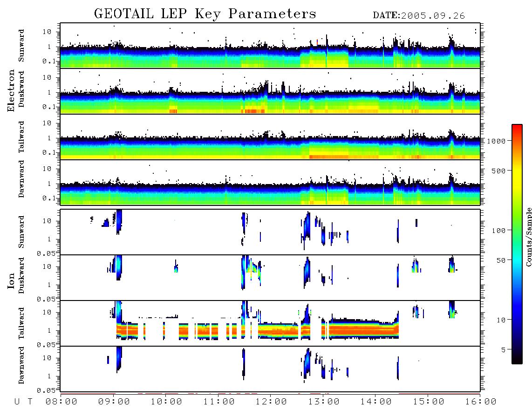Screen dimensions: 532x410
Task: Click the 16:00 time tick label
Action: 481,402
